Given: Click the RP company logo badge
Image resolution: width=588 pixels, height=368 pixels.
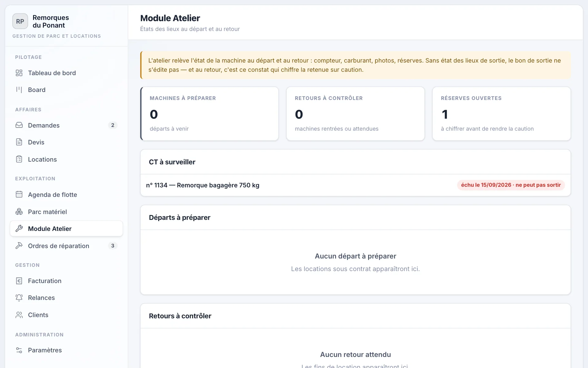Looking at the screenshot, I should pos(20,21).
